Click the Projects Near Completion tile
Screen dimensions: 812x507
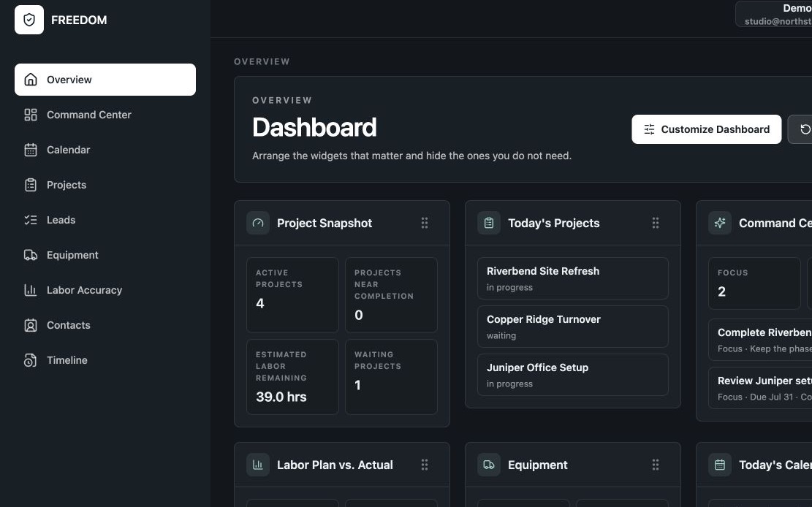[391, 295]
